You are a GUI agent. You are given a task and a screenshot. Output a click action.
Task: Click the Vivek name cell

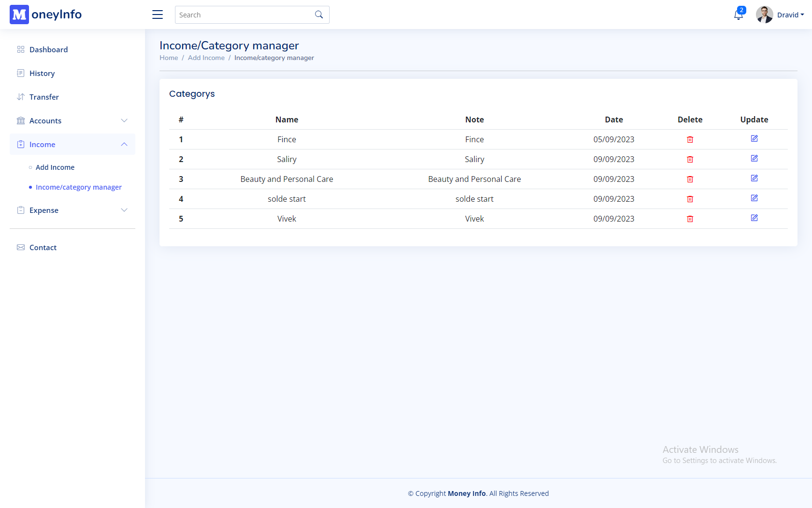tap(287, 219)
